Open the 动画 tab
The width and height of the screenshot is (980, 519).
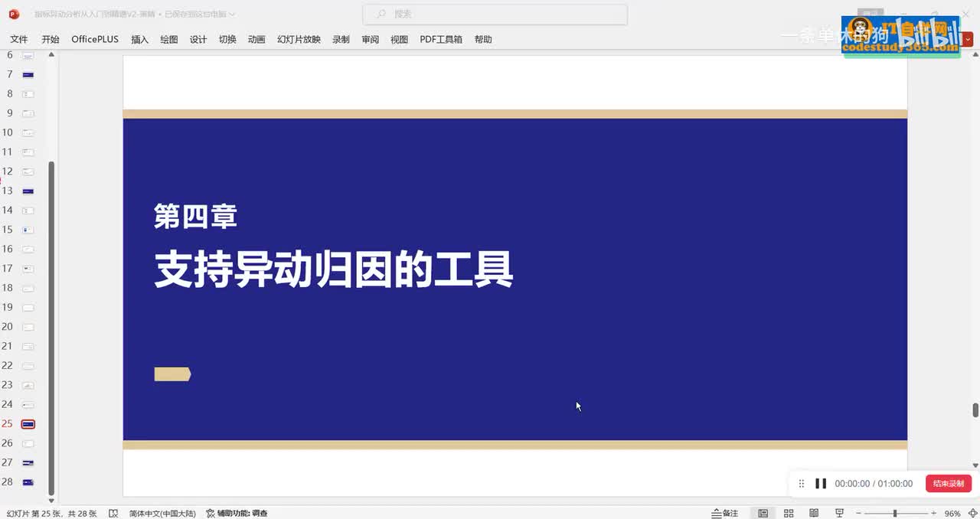click(256, 39)
